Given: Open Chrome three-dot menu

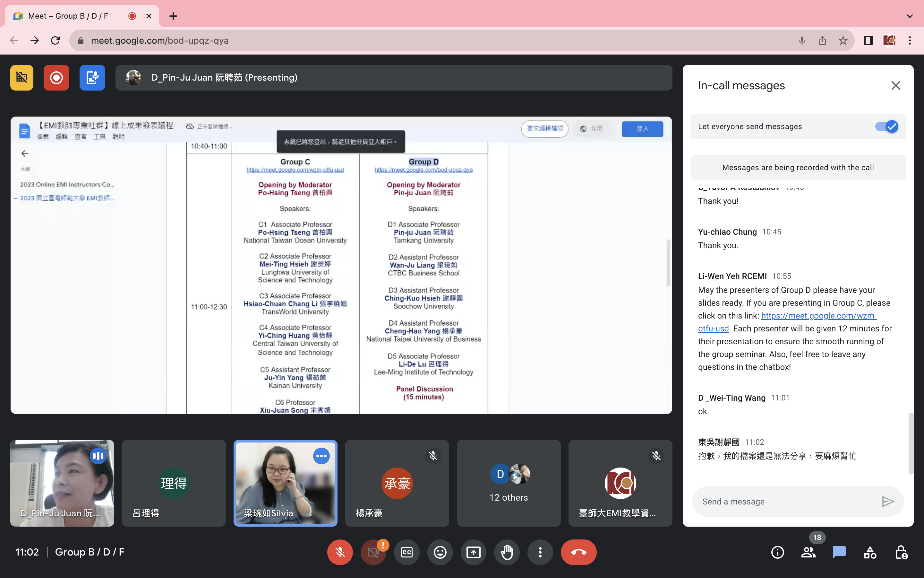Looking at the screenshot, I should pos(910,40).
